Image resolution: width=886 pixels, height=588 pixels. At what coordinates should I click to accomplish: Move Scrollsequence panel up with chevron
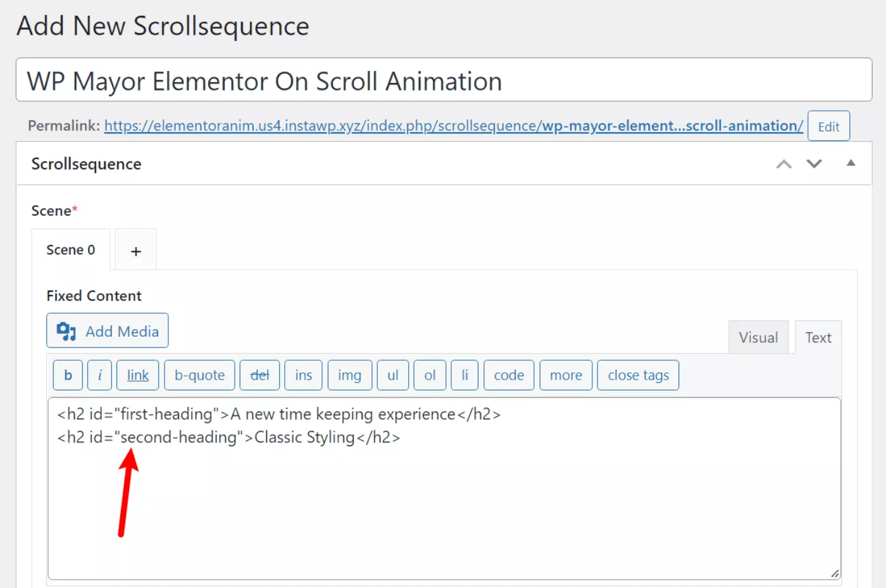pyautogui.click(x=784, y=164)
